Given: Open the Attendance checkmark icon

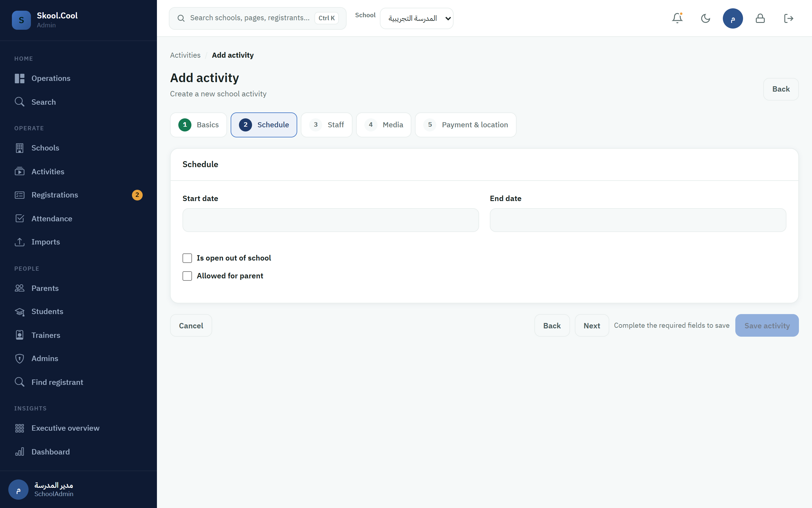Looking at the screenshot, I should click(20, 218).
